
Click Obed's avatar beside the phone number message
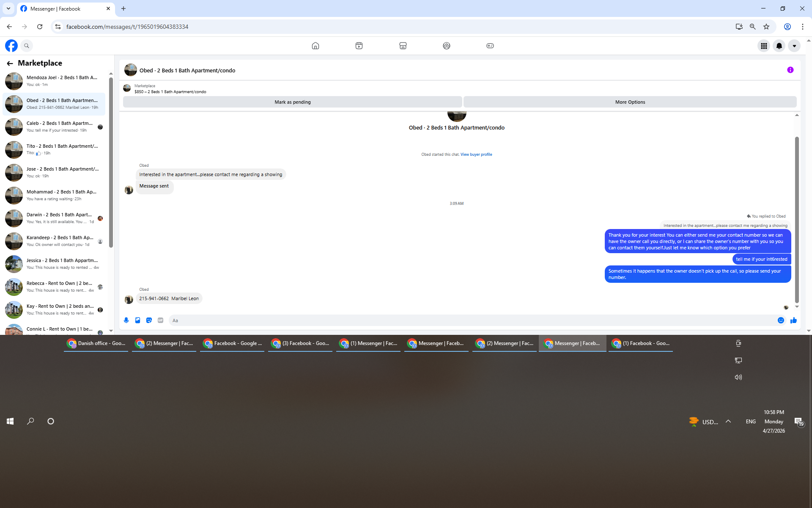click(129, 300)
